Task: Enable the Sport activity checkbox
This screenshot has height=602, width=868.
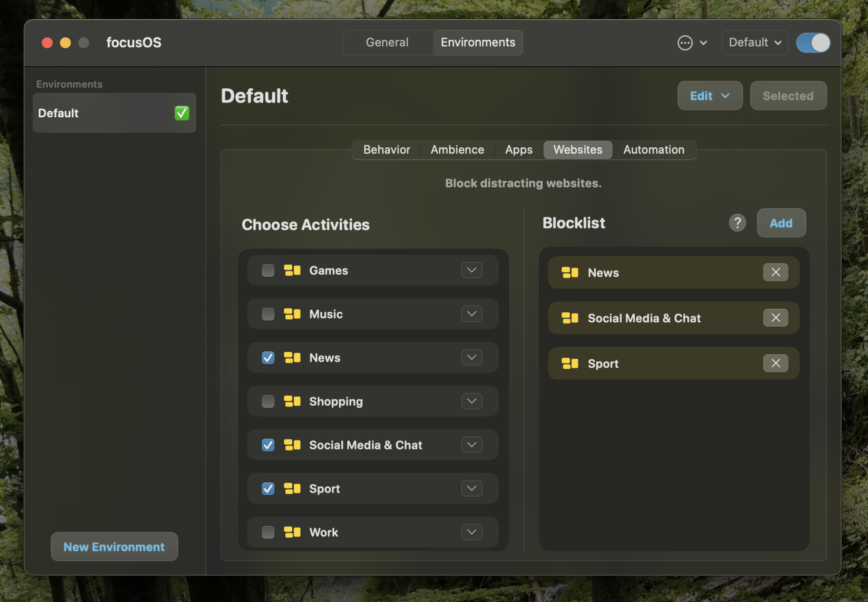Action: point(268,489)
